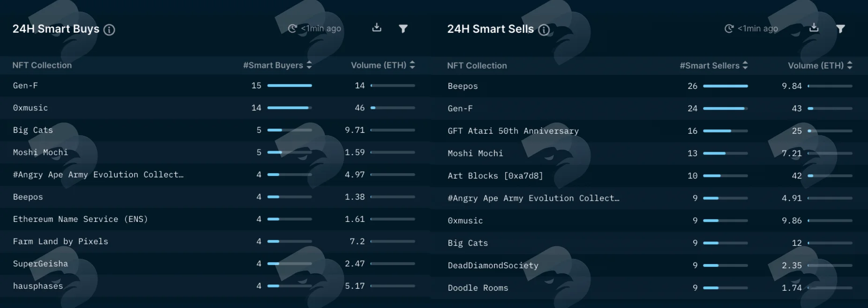Click Gen-F smart buyers progress bar
The width and height of the screenshot is (868, 308).
[290, 86]
